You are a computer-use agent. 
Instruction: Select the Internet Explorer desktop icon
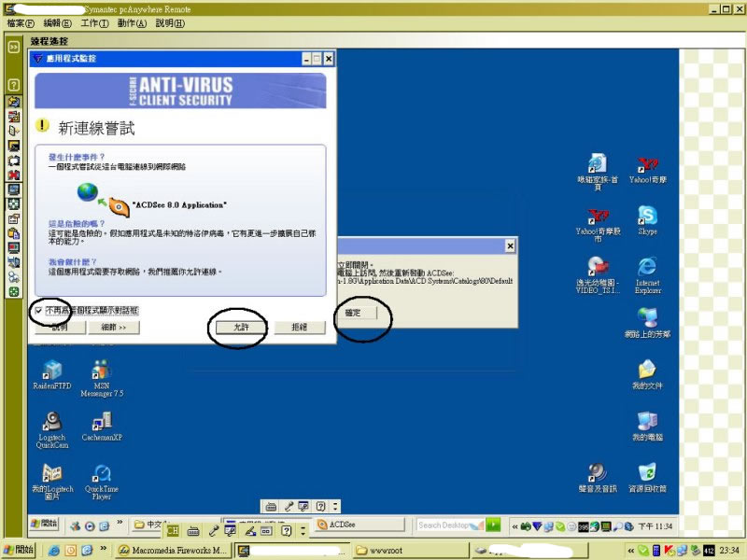[x=647, y=275]
